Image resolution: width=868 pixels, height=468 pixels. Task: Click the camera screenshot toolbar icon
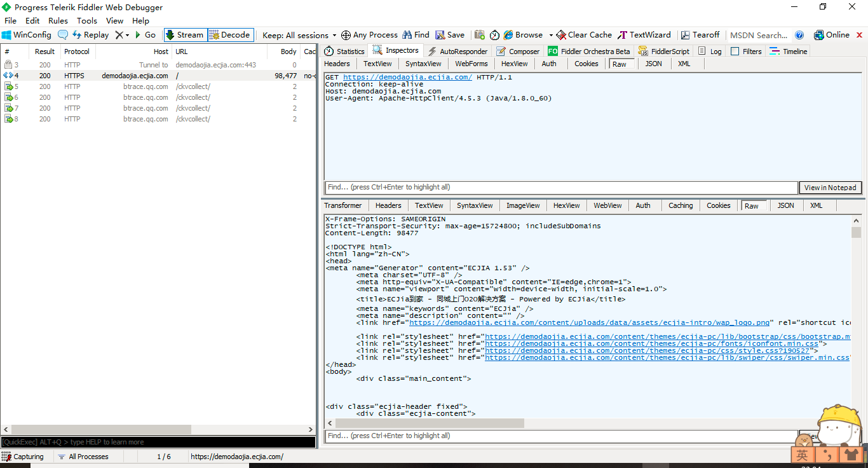point(480,35)
